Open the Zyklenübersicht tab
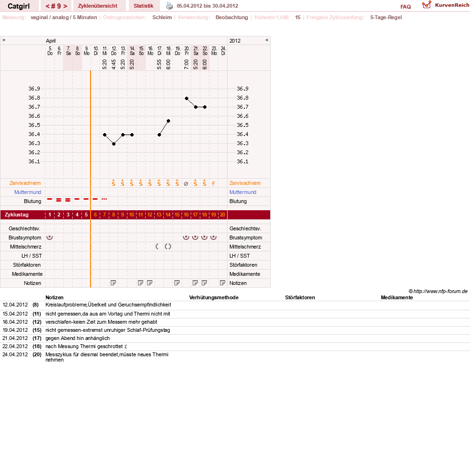 click(98, 6)
